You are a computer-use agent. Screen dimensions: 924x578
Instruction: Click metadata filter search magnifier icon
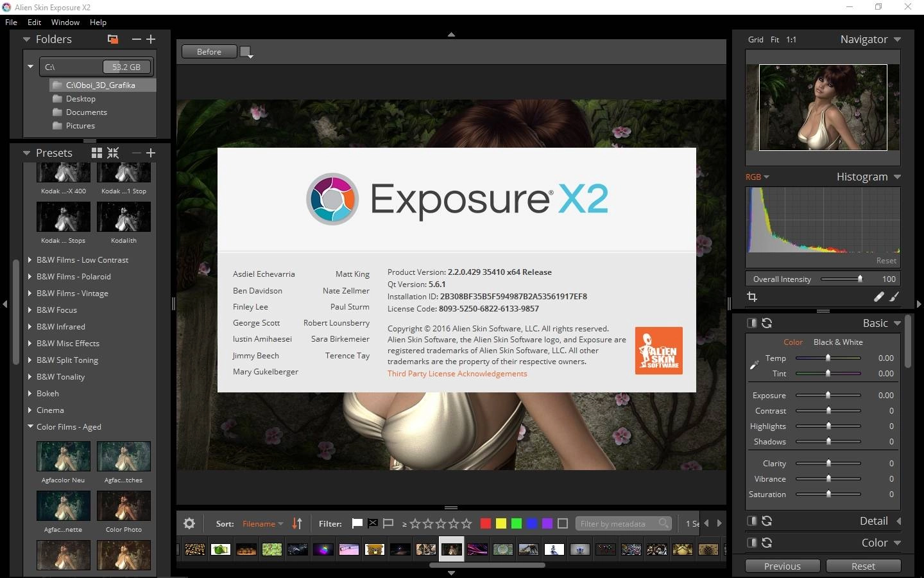(x=663, y=523)
